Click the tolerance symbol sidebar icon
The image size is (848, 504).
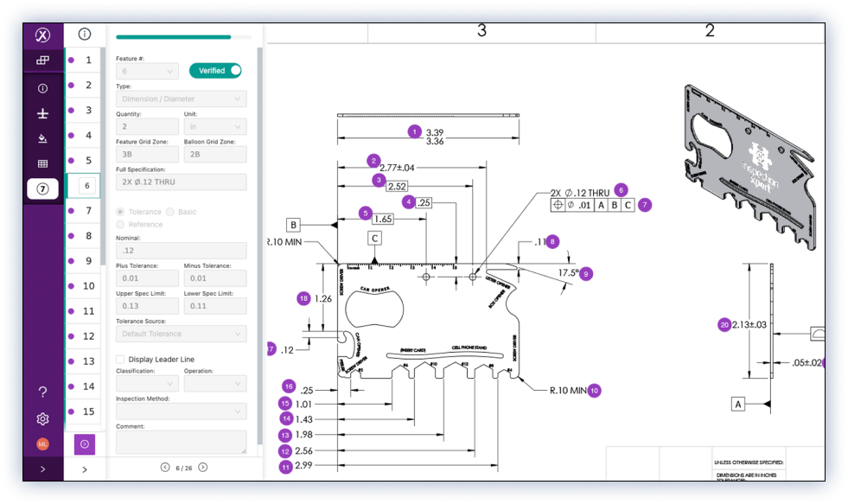pyautogui.click(x=42, y=113)
